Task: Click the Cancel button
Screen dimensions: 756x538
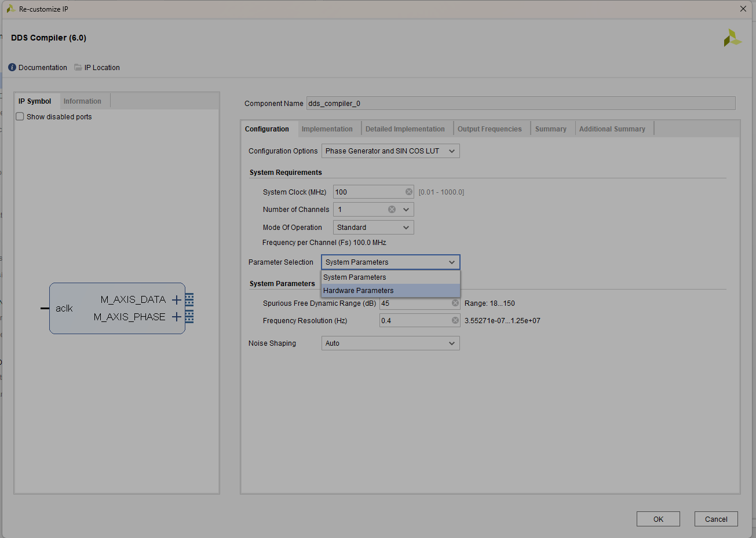Action: pos(716,519)
